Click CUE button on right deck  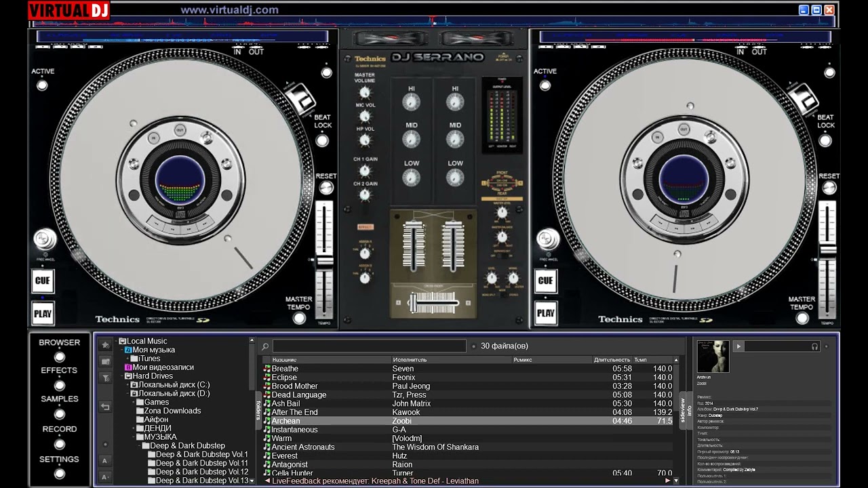coord(546,281)
